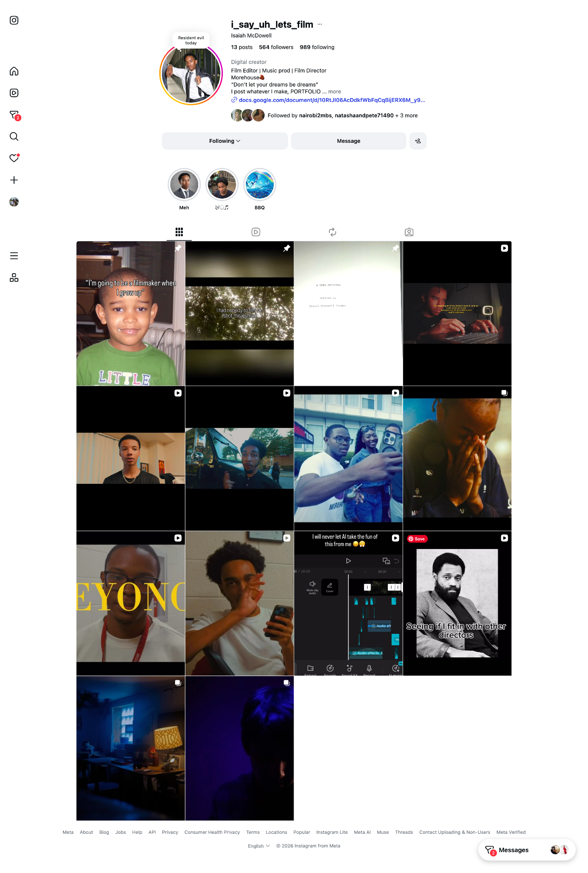Open the English language dropdown in footer
The image size is (588, 873).
tap(259, 846)
